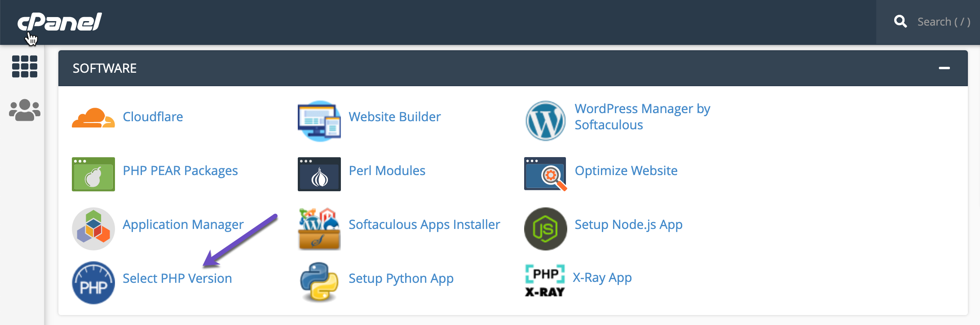980x325 pixels.
Task: Click the Node.js hexagon icon
Action: (x=545, y=228)
